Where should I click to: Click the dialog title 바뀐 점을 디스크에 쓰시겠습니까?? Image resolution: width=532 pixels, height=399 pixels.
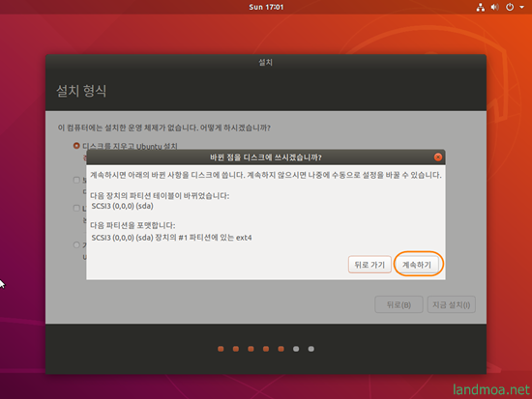tap(266, 157)
